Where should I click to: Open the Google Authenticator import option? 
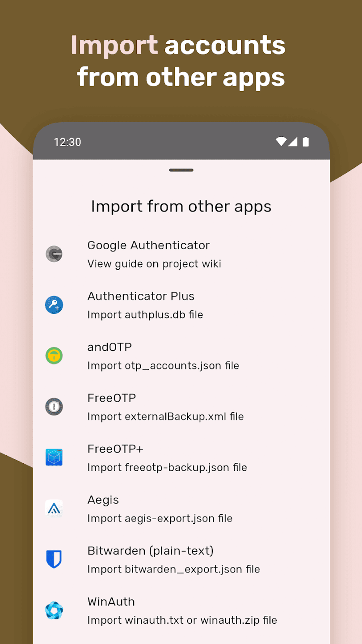[x=148, y=245]
